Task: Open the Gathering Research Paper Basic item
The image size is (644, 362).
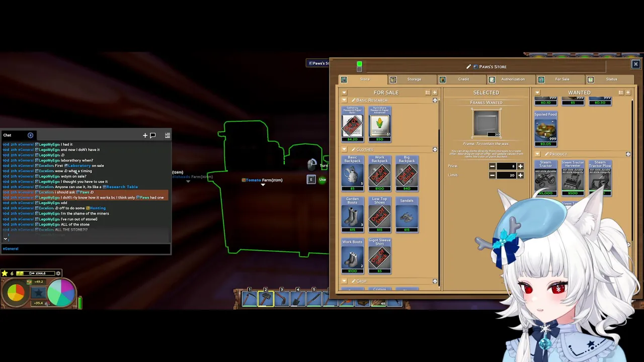Action: tap(352, 124)
